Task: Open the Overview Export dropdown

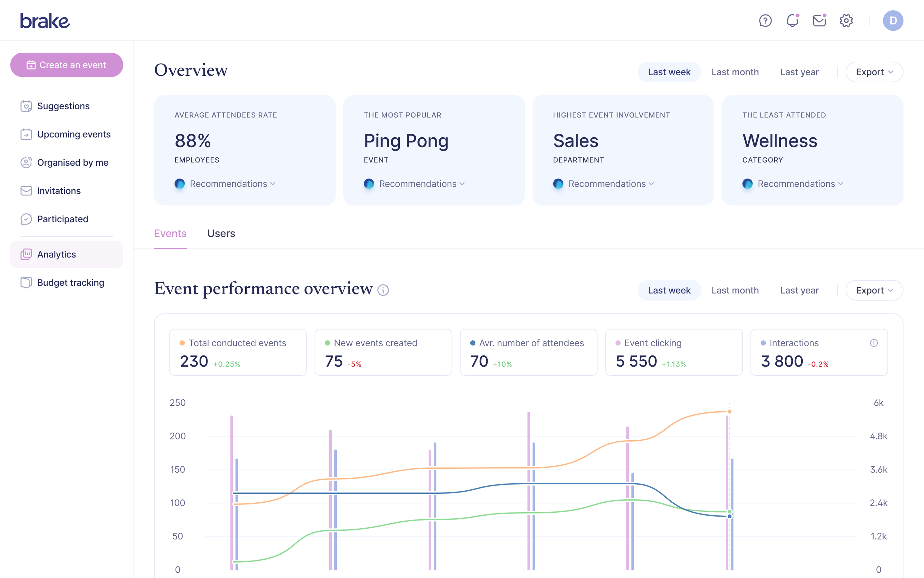Action: click(x=874, y=72)
